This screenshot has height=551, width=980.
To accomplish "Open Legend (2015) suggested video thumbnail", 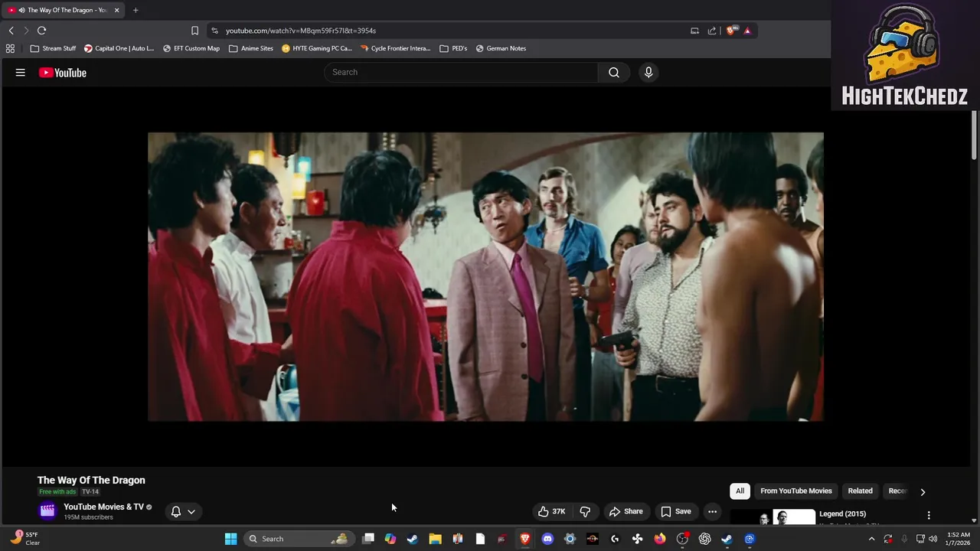I will (x=773, y=517).
